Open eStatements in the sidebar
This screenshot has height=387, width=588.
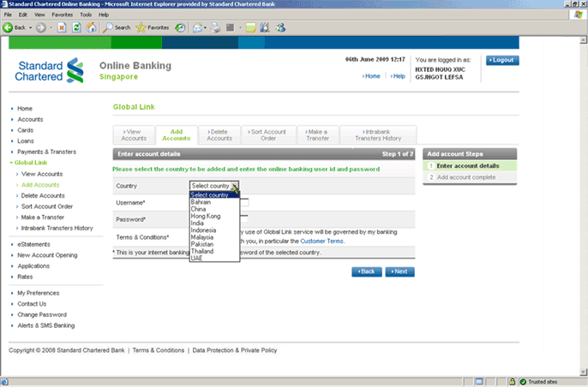(x=33, y=244)
